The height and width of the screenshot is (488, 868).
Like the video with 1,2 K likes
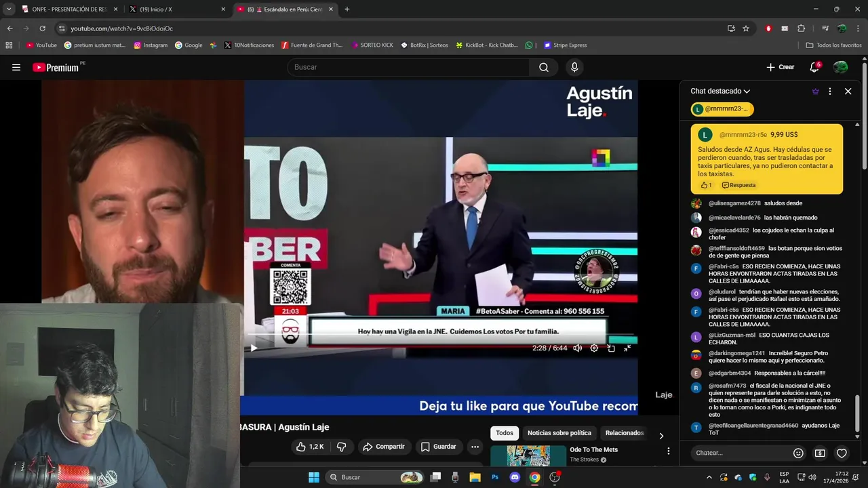tap(310, 447)
